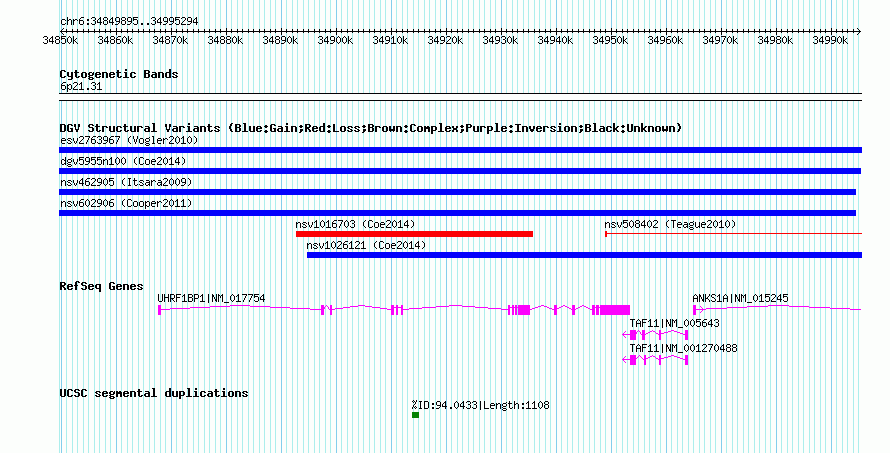Click the chr6:34849895..34995294 coordinate label
The image size is (890, 453).
129,21
